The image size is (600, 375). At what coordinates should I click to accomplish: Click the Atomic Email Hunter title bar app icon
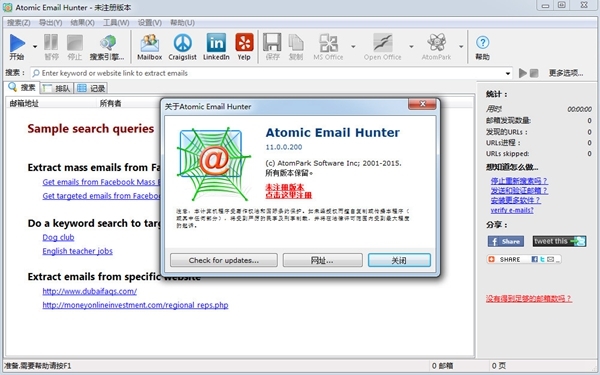point(7,7)
